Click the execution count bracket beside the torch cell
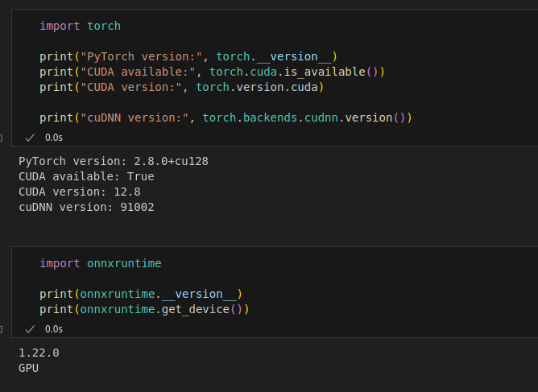Screen dimensions: 538x392 point(2,138)
